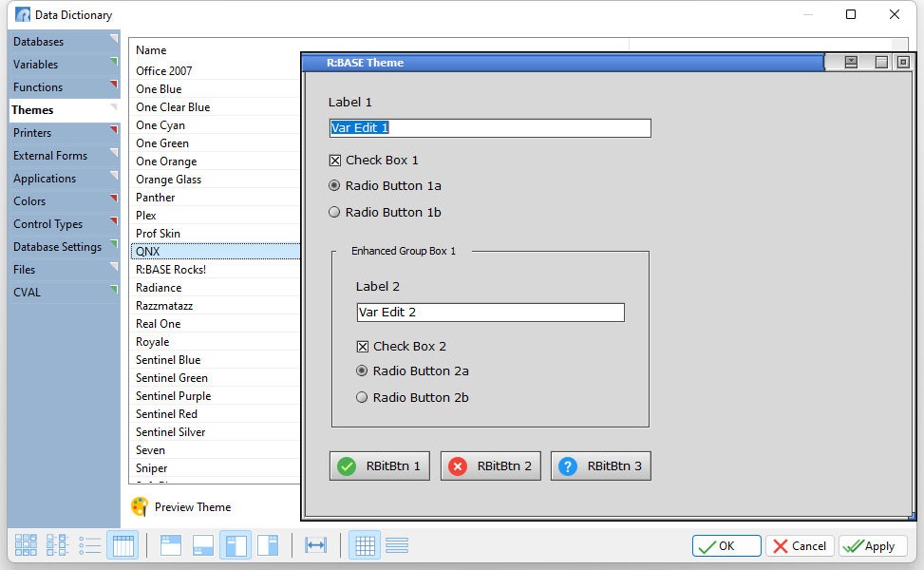This screenshot has width=924, height=570.
Task: Place category tabs at bottom
Action: [x=203, y=545]
